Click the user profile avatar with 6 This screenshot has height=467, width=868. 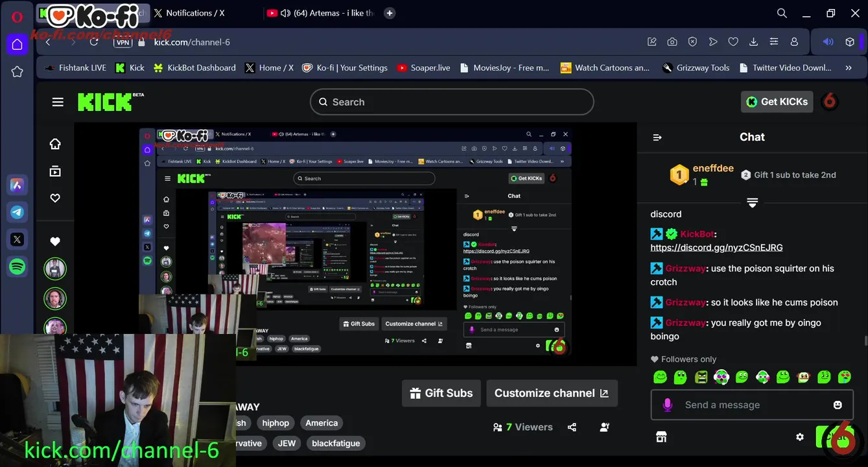829,102
